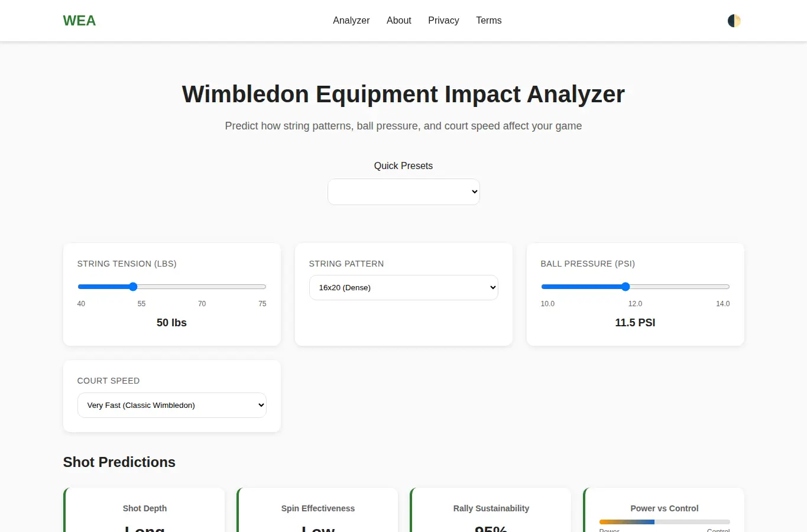The height and width of the screenshot is (532, 807).
Task: Select the Shot Depth card title
Action: tap(145, 508)
